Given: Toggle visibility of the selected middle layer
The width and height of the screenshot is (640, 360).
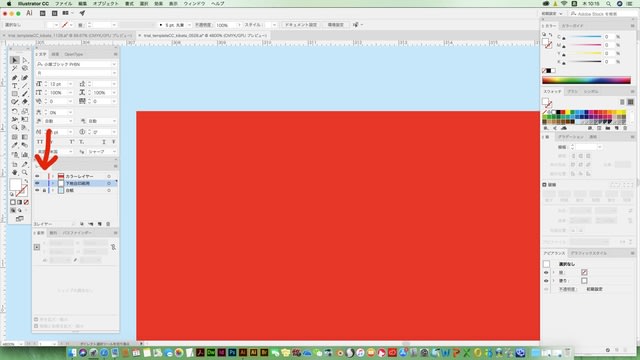Looking at the screenshot, I should [x=37, y=183].
